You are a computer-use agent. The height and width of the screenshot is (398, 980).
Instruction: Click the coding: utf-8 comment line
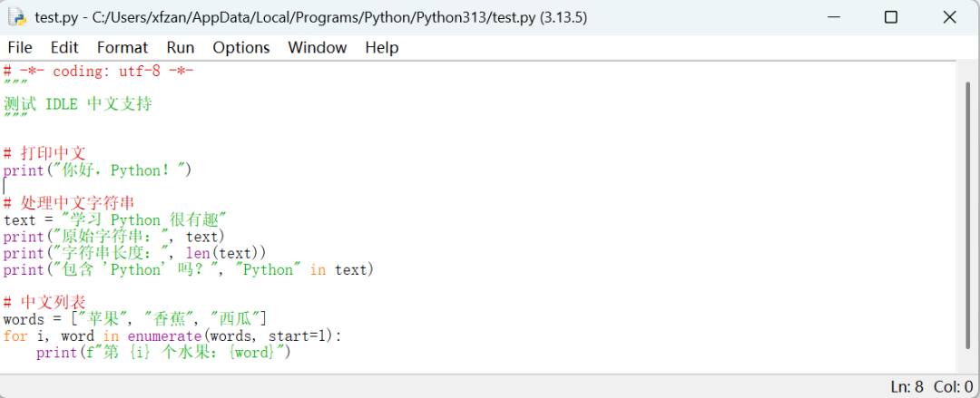point(99,72)
